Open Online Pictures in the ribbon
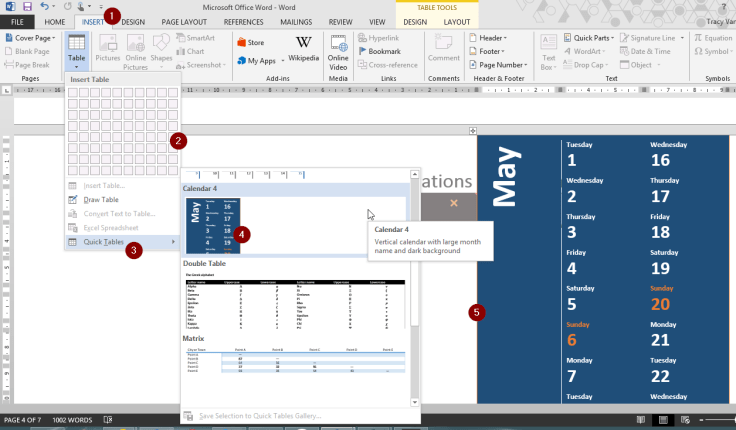The width and height of the screenshot is (736, 430). click(x=136, y=53)
